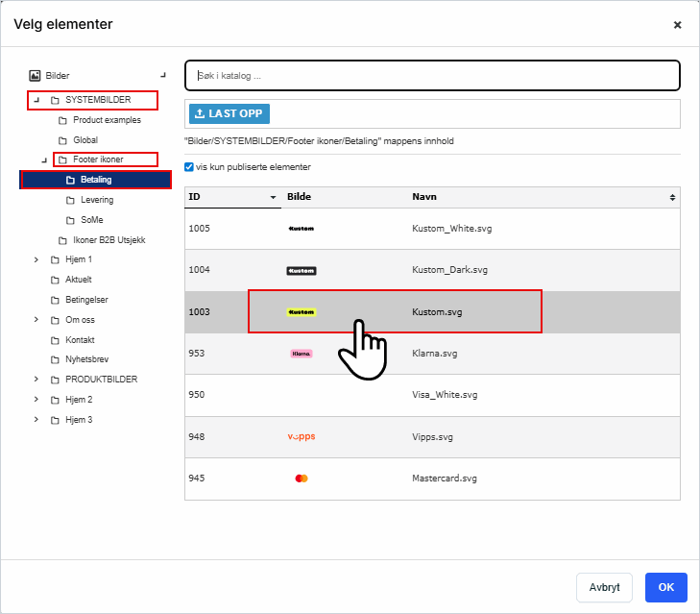The width and height of the screenshot is (700, 614).
Task: Expand the Om oss tree node
Action: point(36,320)
